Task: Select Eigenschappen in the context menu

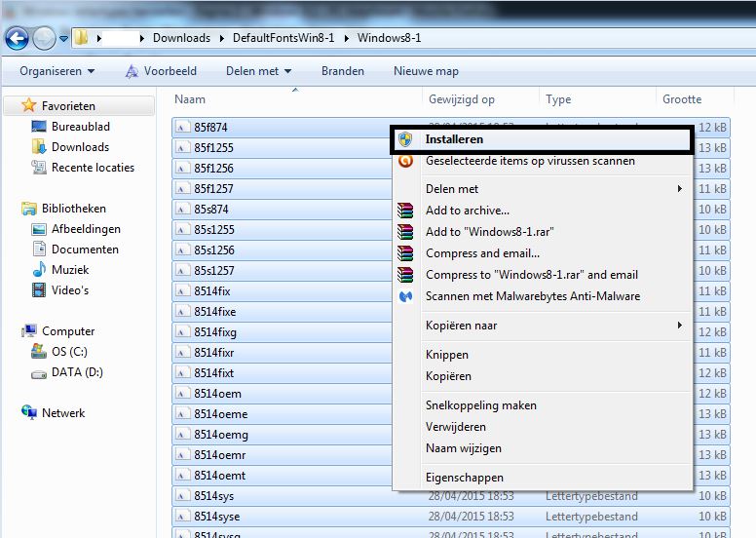Action: pos(465,478)
